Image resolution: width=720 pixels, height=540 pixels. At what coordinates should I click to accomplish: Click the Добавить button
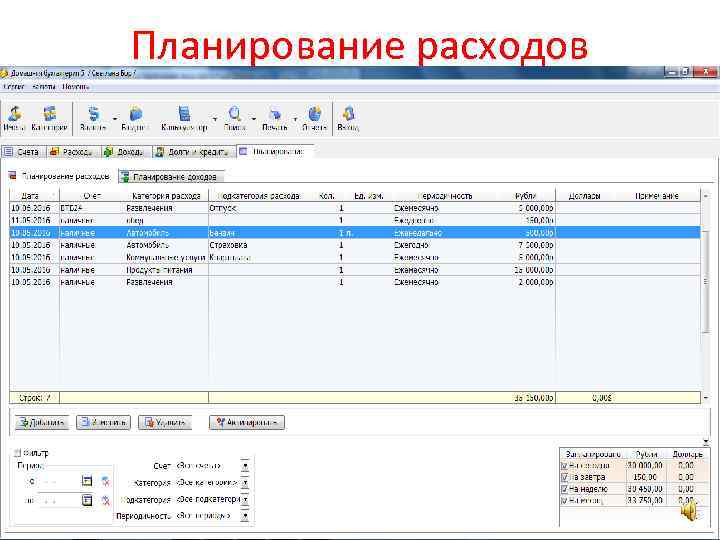point(42,422)
